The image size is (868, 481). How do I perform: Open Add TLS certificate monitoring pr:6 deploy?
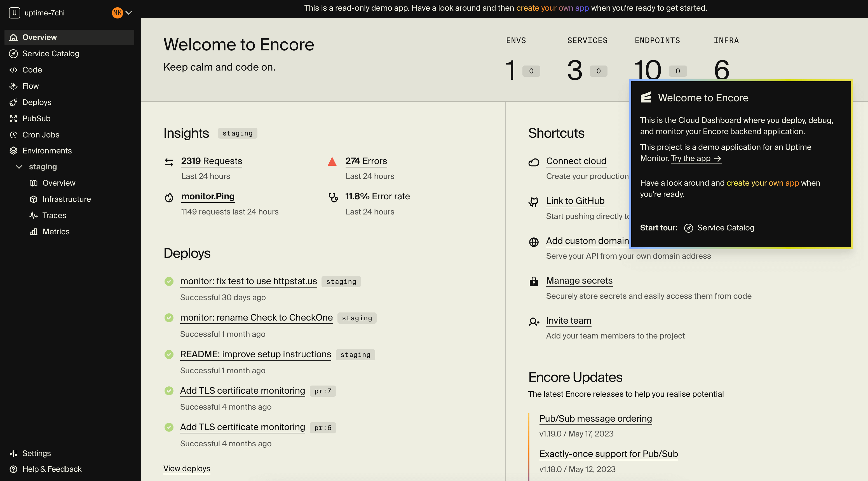[243, 427]
